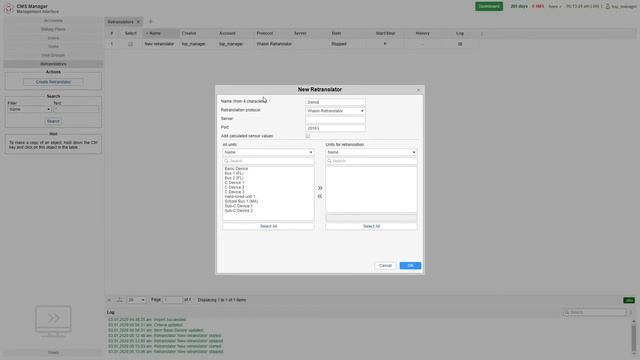Viewport: 640px width, 360px height.
Task: Confirm the dialog with OK button
Action: (x=410, y=266)
